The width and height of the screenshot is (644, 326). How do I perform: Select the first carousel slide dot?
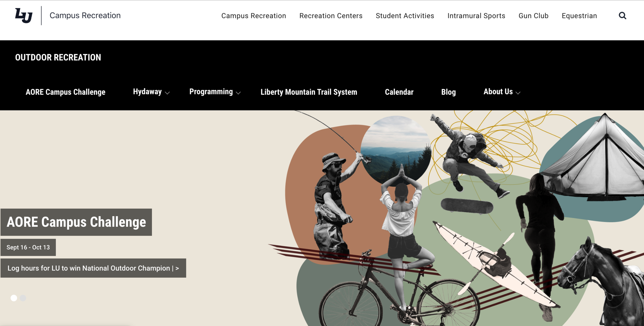click(14, 298)
